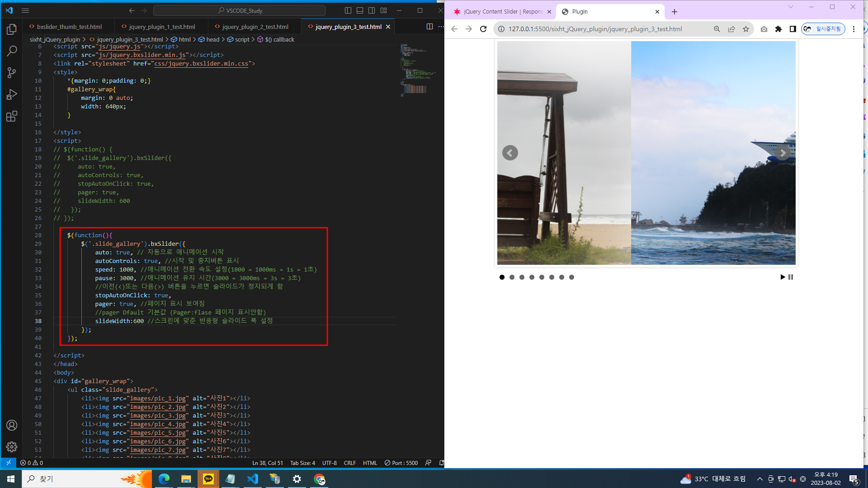Toggle the bottom panel layout button
Image resolution: width=868 pixels, height=488 pixels.
(x=360, y=10)
